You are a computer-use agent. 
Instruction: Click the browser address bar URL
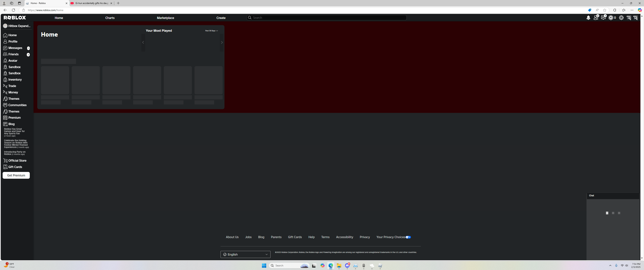45,10
